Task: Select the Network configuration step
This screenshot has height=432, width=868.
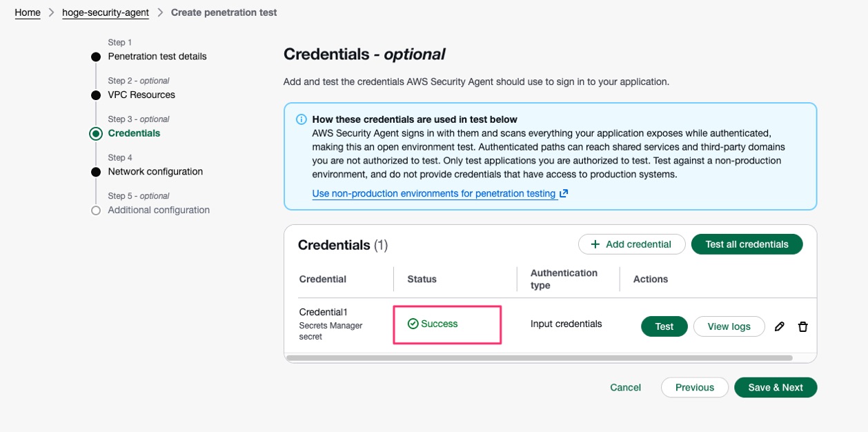Action: pyautogui.click(x=155, y=172)
